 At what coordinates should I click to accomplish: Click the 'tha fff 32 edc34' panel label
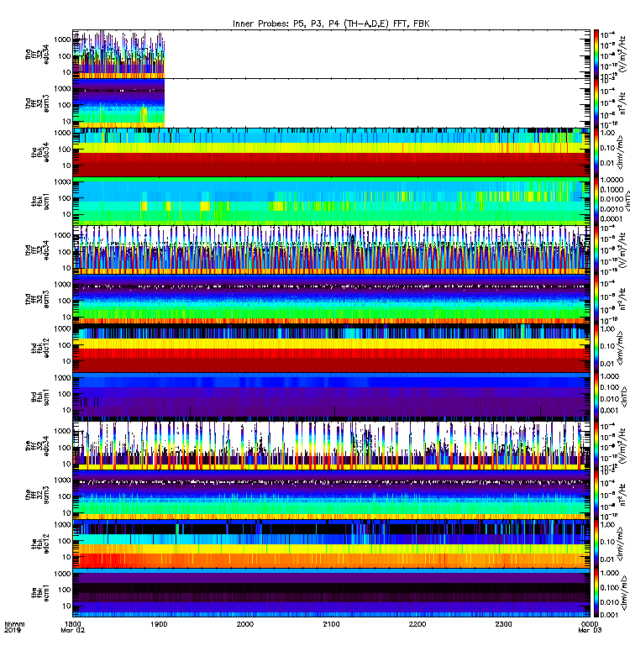click(37, 54)
